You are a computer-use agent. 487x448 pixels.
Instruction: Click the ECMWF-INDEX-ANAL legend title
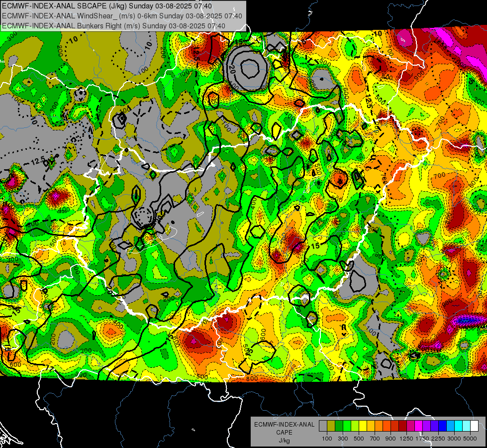coord(285,425)
